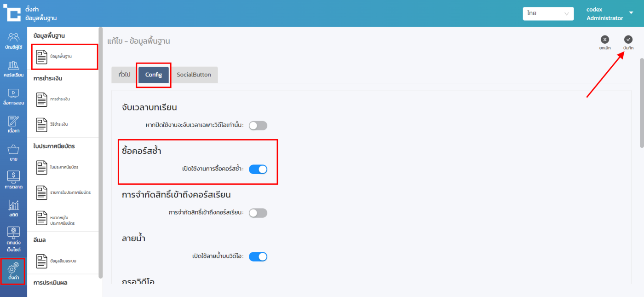Open the บัญชีผู้ใช้ user accounts icon
This screenshot has height=297, width=644.
pyautogui.click(x=13, y=41)
